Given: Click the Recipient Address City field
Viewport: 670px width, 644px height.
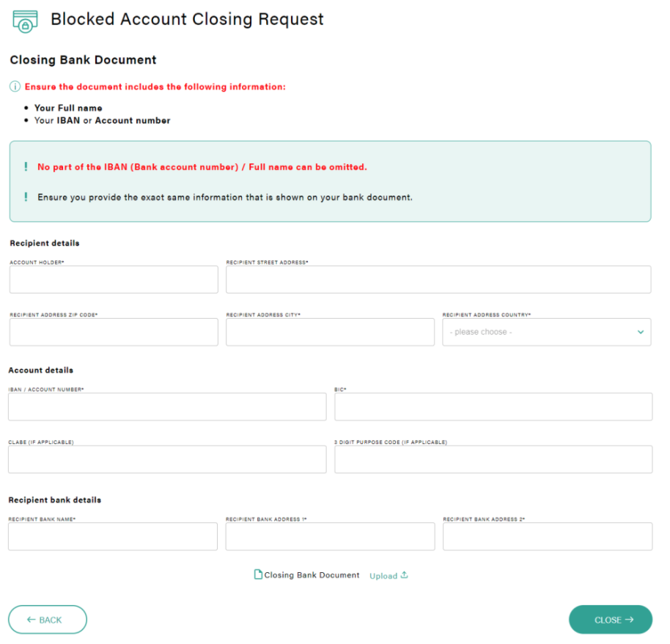Looking at the screenshot, I should pyautogui.click(x=330, y=332).
